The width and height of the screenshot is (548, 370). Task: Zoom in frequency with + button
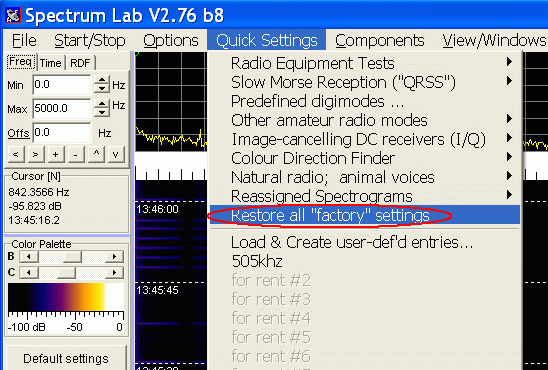coord(55,154)
